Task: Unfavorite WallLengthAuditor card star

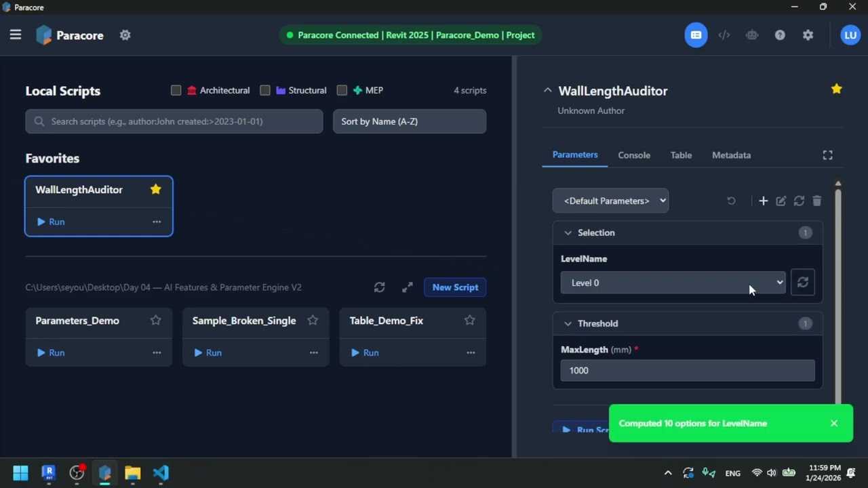Action: (156, 189)
